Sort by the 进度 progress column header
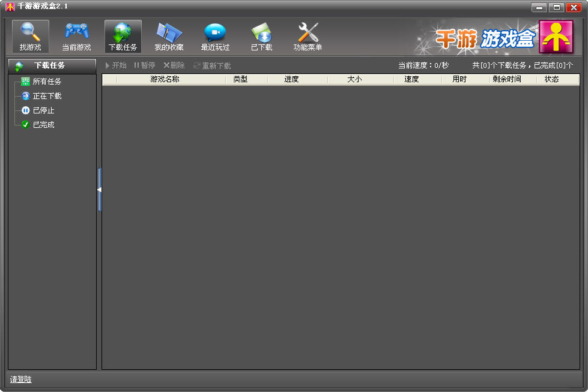Viewport: 588px width, 392px height. coord(291,79)
